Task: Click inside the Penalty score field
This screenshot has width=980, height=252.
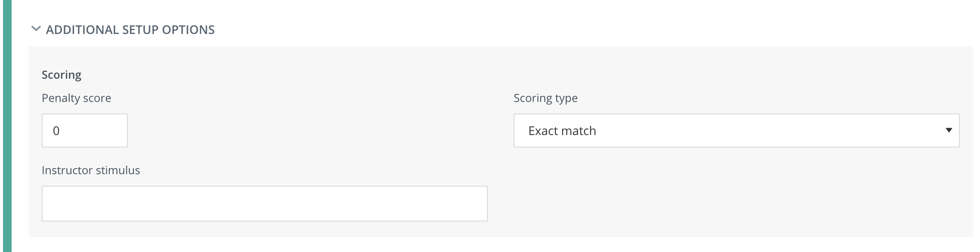Action: (84, 130)
